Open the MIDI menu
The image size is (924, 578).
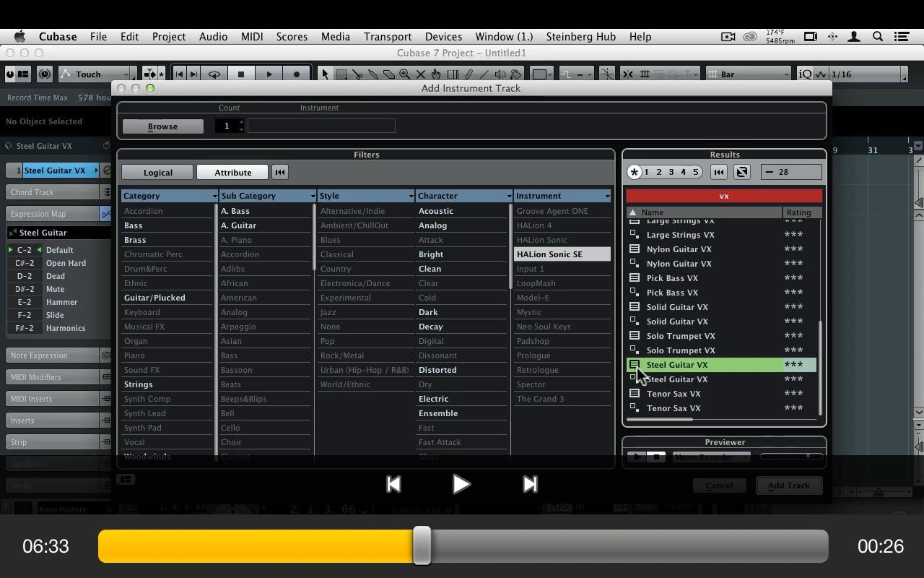[x=252, y=36]
